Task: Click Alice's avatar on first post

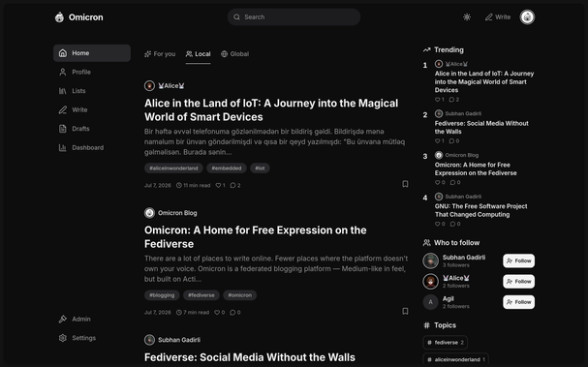Action: tap(149, 86)
